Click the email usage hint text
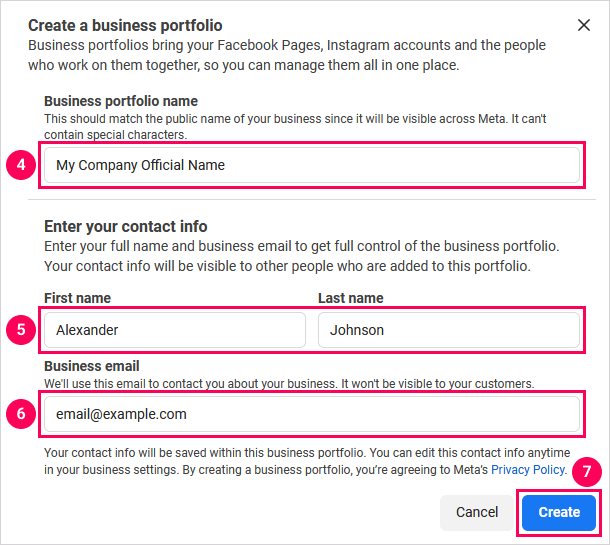This screenshot has width=610, height=545. (x=289, y=383)
